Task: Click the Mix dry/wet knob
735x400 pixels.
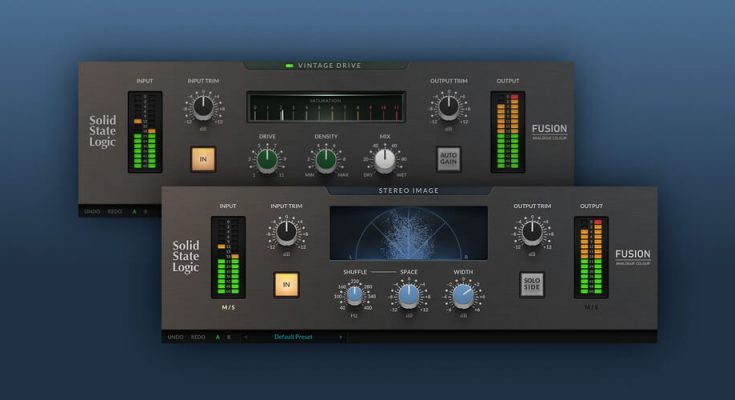Action: click(385, 158)
